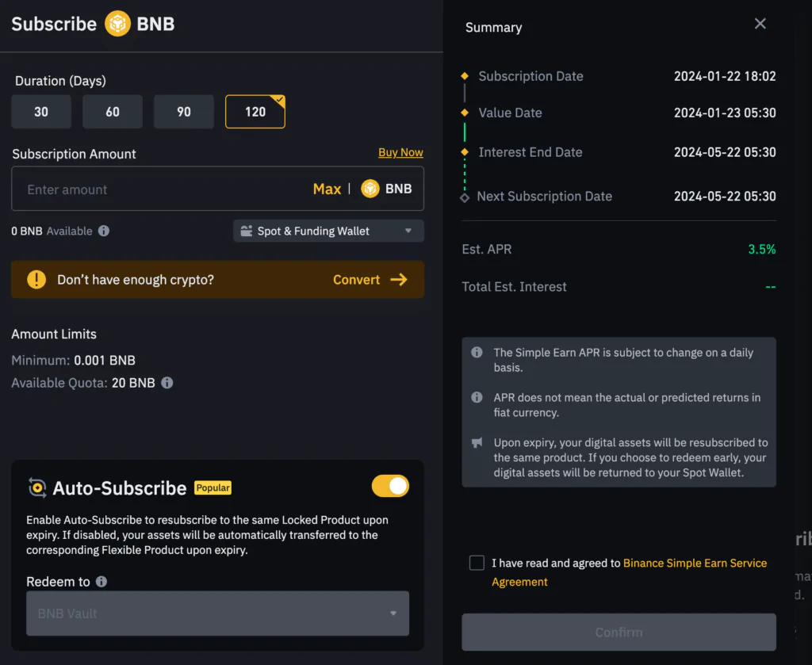Open the Spot & Funding Wallet dropdown
Screen dimensions: 812x665
click(x=327, y=231)
